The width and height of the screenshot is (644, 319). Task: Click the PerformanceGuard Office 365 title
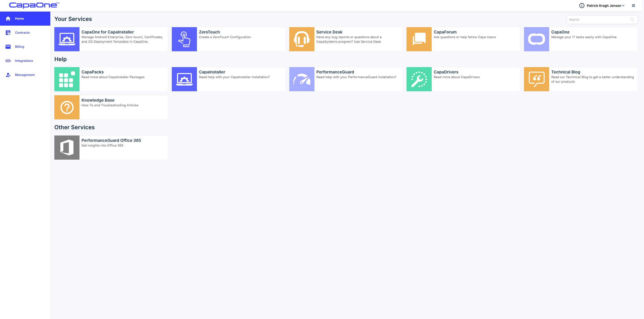111,140
